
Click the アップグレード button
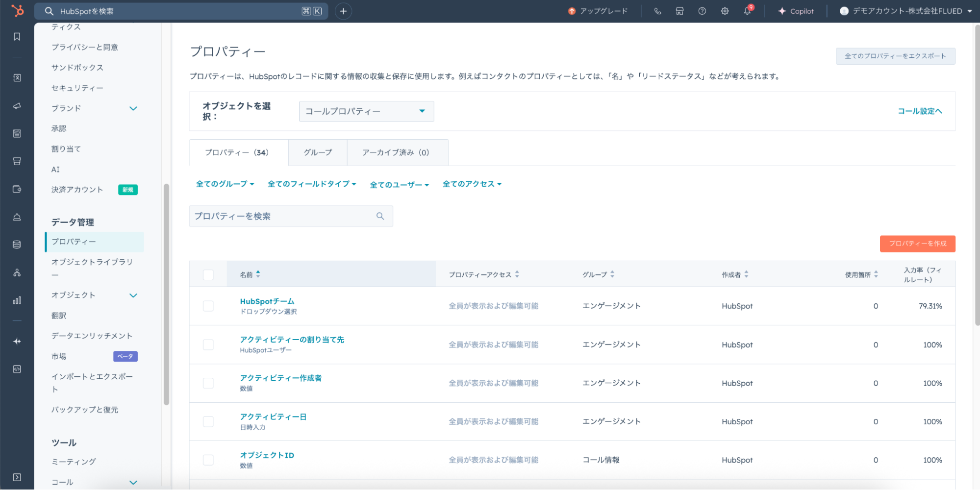598,11
